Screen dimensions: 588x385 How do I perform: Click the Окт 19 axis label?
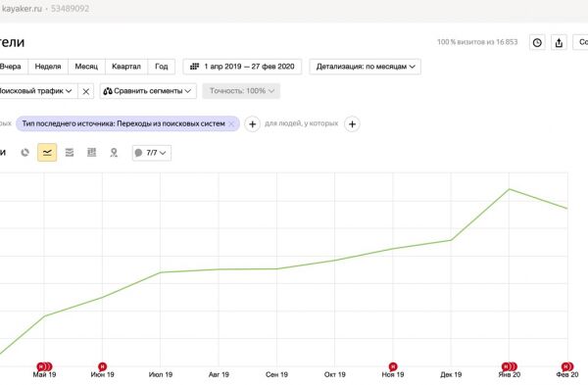click(335, 374)
